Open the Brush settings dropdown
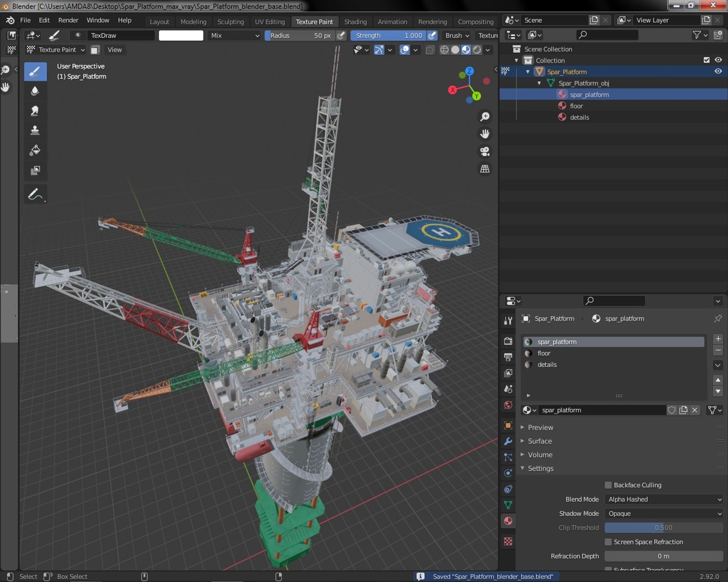Viewport: 728px width, 582px height. [x=457, y=35]
